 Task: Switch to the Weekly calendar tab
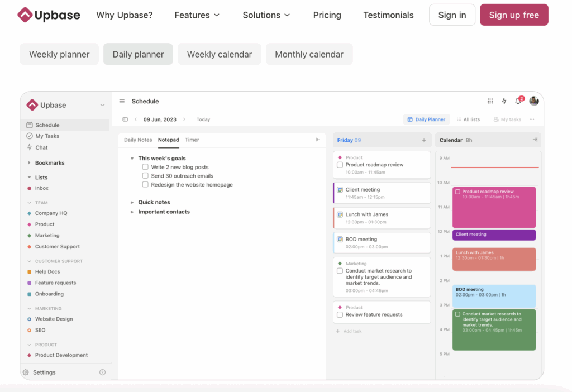point(219,54)
